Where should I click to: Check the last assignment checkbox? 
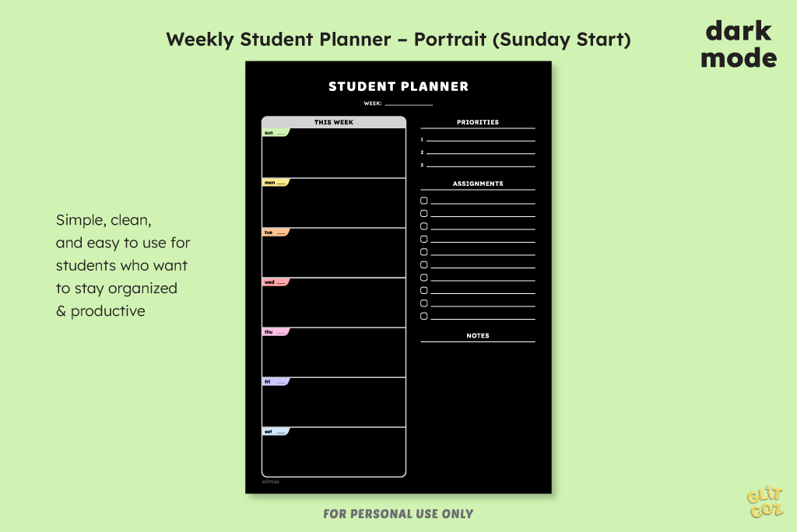[x=424, y=316]
